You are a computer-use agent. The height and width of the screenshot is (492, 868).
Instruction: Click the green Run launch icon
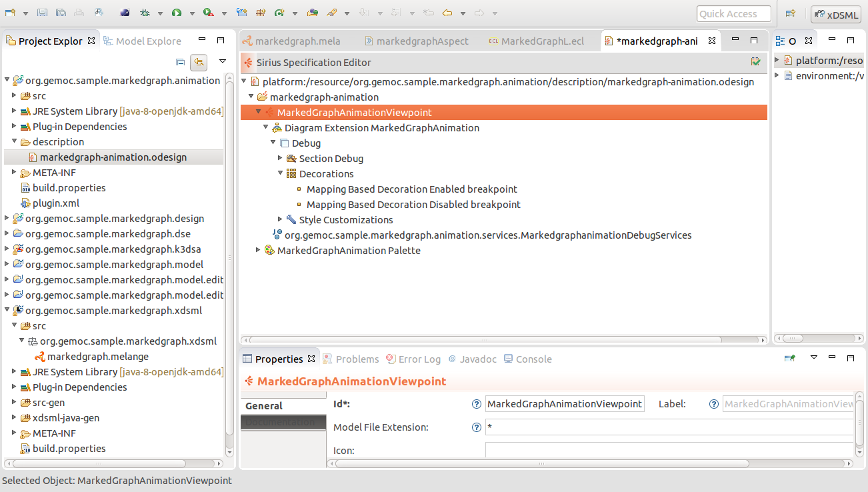point(176,13)
